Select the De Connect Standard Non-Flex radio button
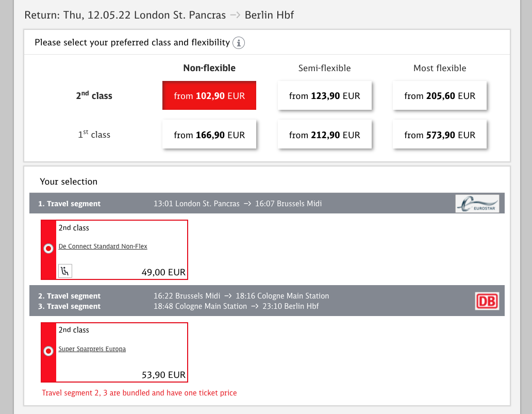 coord(48,249)
